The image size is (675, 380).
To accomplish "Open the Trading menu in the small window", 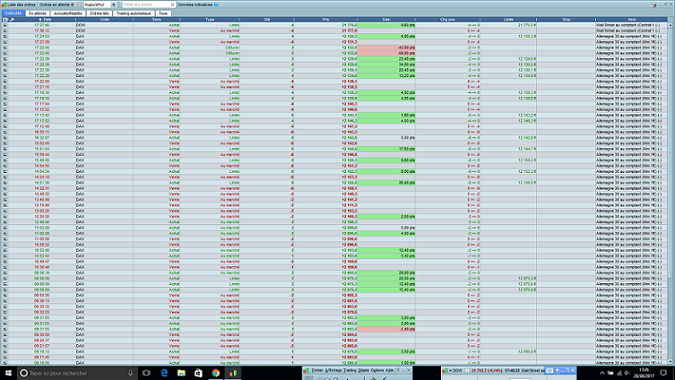I will (350, 370).
